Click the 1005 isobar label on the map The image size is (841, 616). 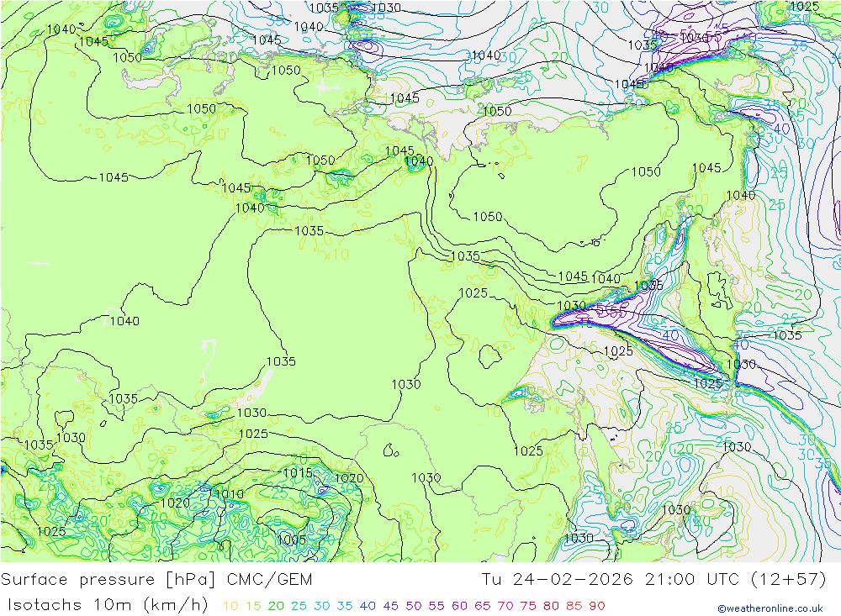[x=292, y=540]
